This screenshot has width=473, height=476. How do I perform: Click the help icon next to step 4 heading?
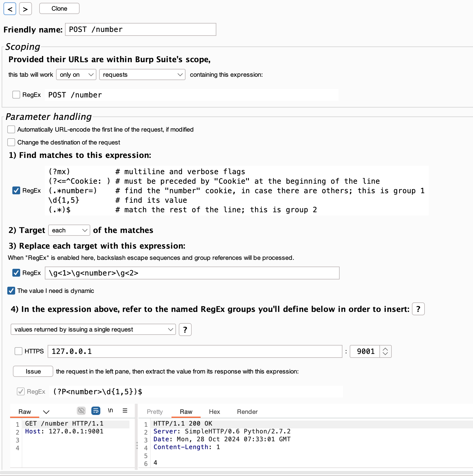pyautogui.click(x=418, y=309)
